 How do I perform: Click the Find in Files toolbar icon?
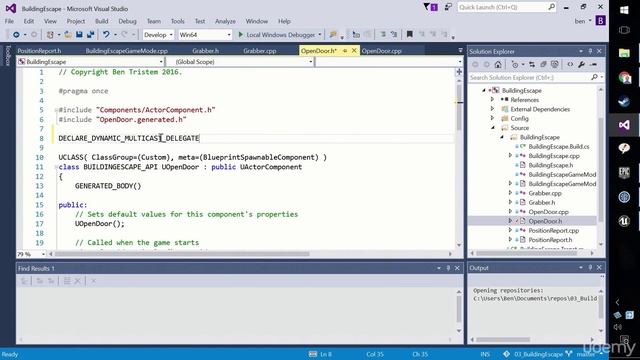[x=333, y=35]
